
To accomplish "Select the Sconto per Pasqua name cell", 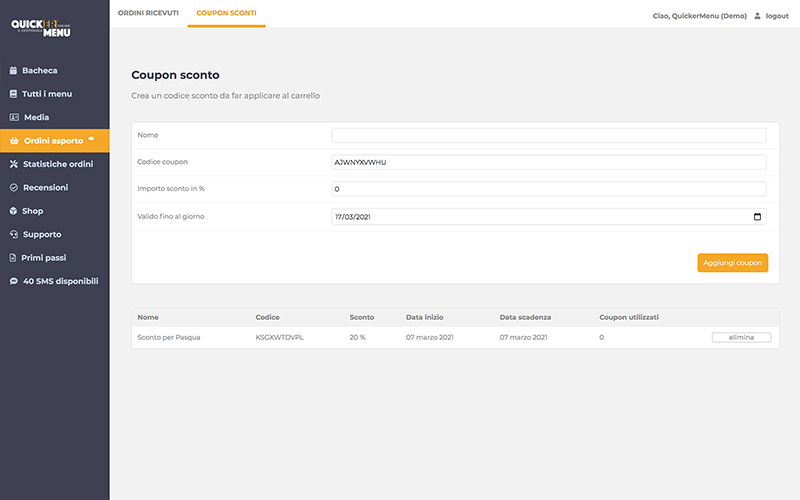I will 169,337.
